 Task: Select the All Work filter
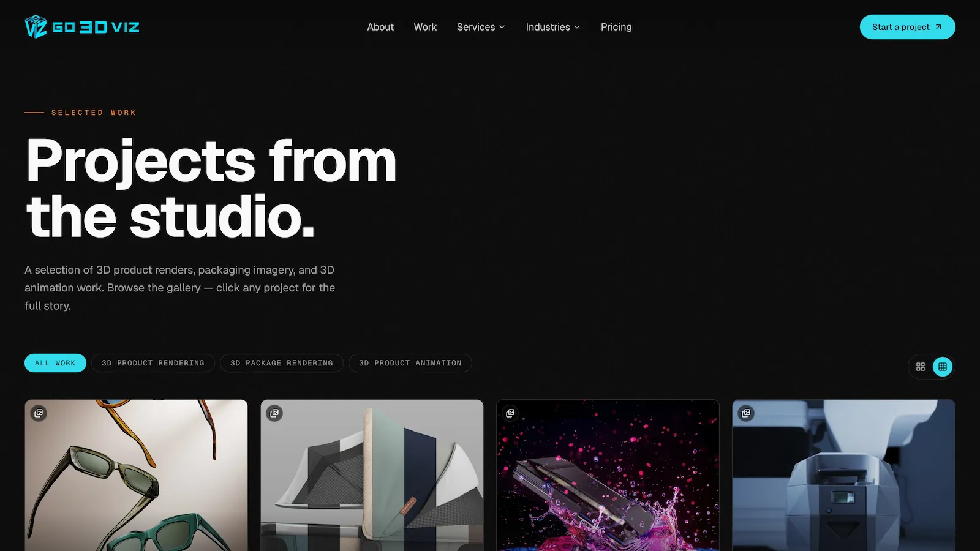point(55,363)
